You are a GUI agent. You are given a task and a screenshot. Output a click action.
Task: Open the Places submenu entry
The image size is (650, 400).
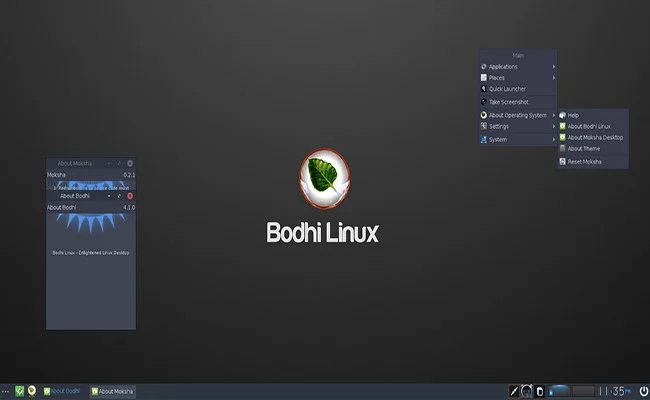point(518,78)
